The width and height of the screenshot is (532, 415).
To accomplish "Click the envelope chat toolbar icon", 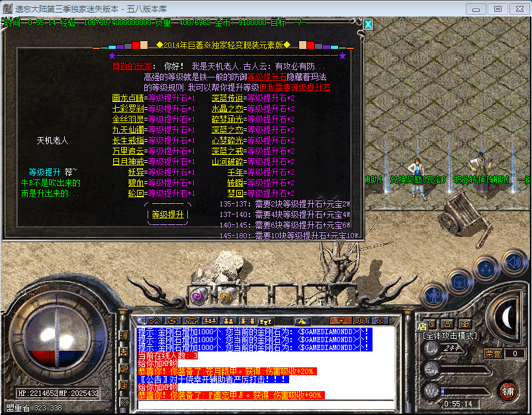I will pos(173,320).
